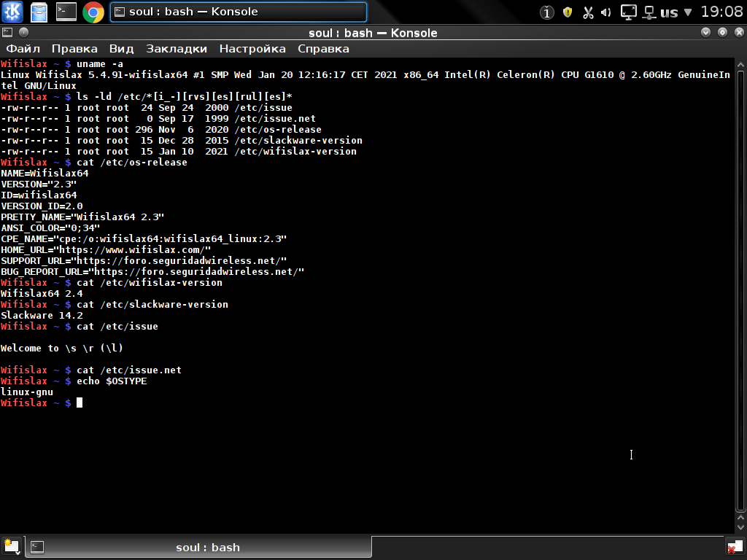Click the 'ls -ld' command line
This screenshot has height=560, width=747.
coord(185,97)
